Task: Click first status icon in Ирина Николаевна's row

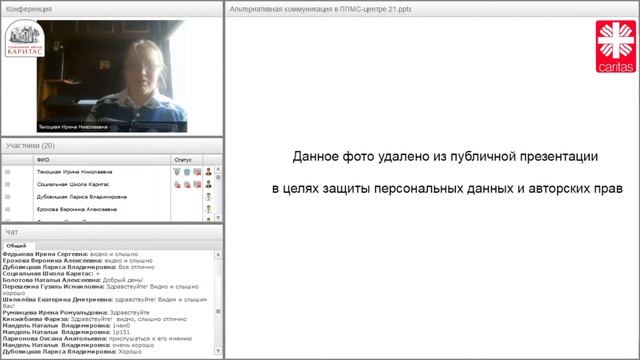Action: pos(177,172)
